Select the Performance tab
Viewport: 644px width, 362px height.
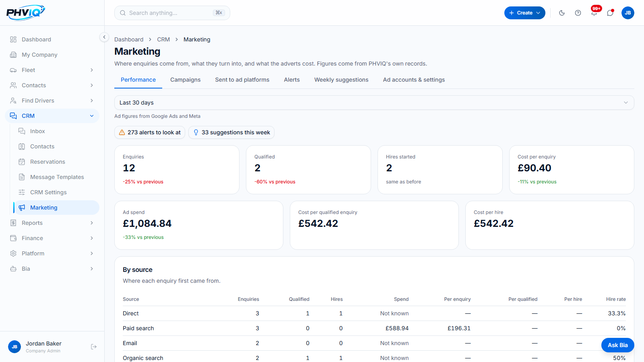[138, 80]
